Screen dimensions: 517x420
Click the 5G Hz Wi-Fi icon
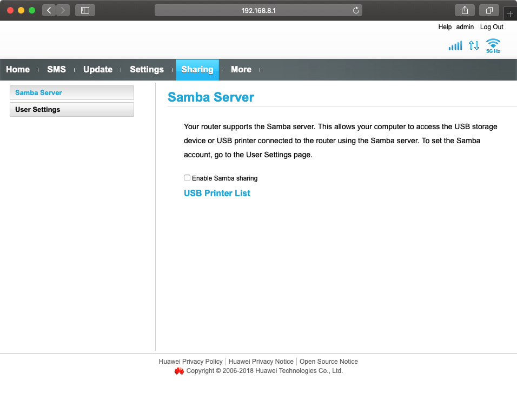tap(493, 43)
